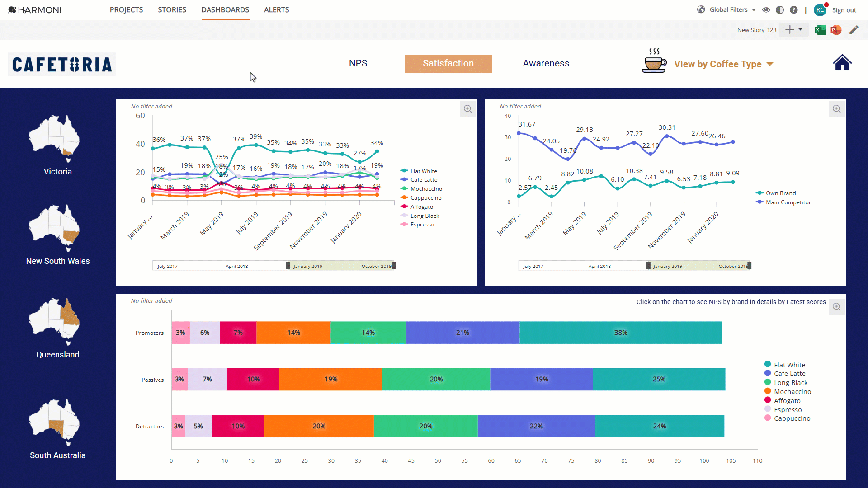The width and height of the screenshot is (868, 488).
Task: Toggle Own Brand legend entry
Action: tap(776, 193)
